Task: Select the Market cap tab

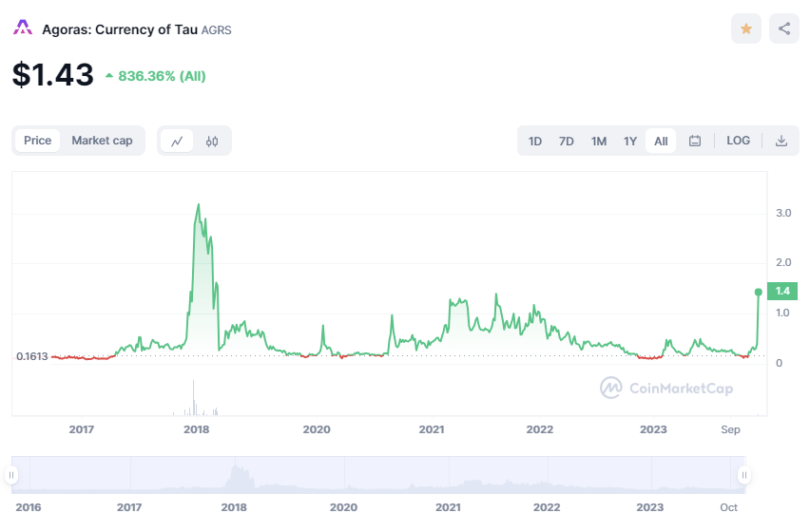Action: click(102, 141)
